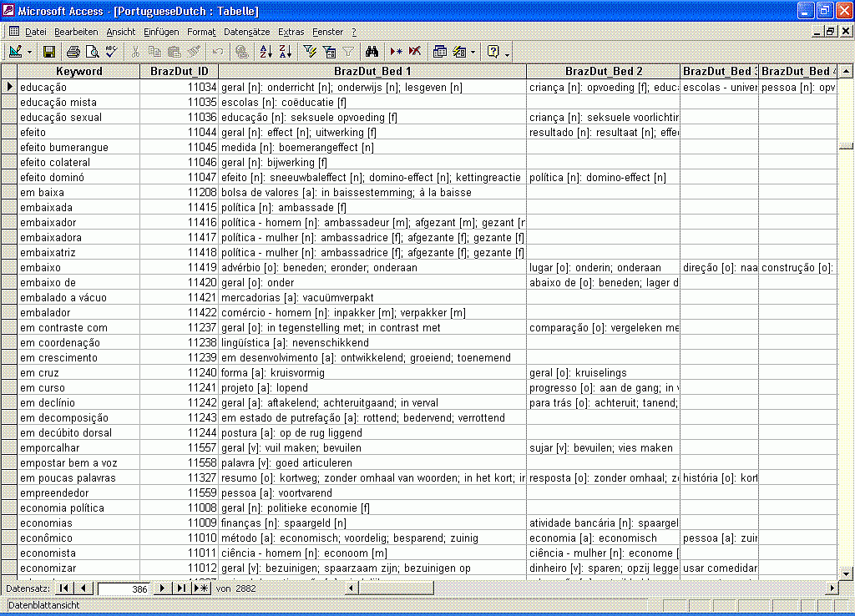Open toolbar options arrow after Help
This screenshot has height=616, width=855.
click(x=507, y=53)
